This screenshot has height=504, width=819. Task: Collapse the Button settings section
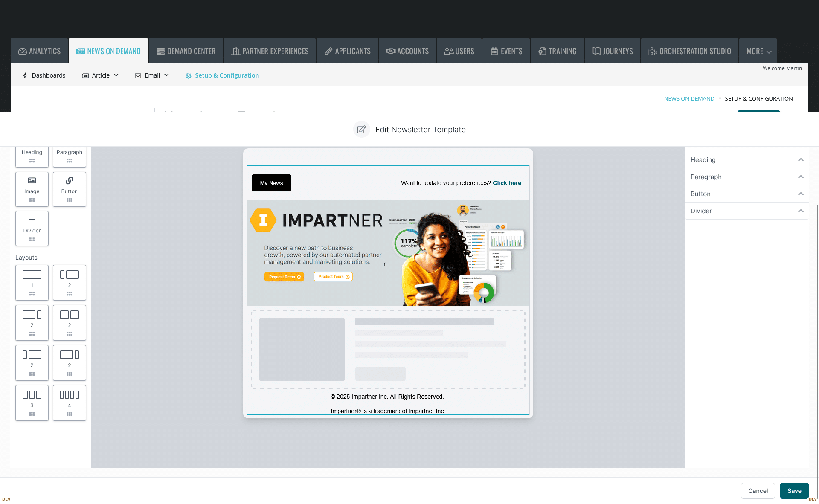[801, 194]
